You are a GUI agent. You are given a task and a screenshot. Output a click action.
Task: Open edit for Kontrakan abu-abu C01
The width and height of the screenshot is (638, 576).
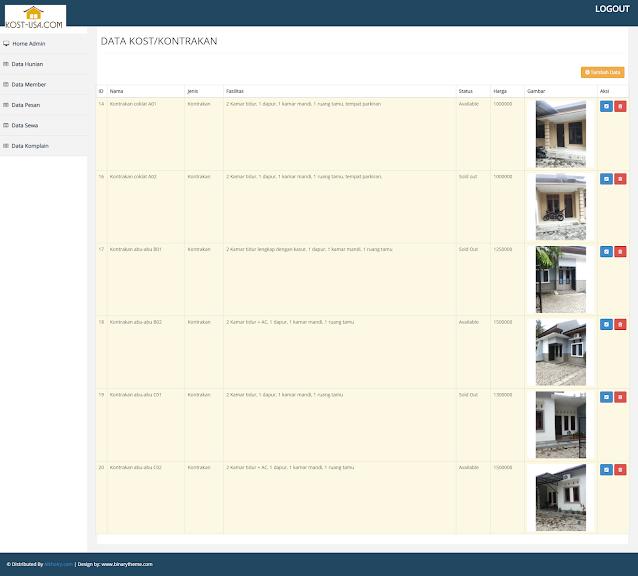point(606,397)
